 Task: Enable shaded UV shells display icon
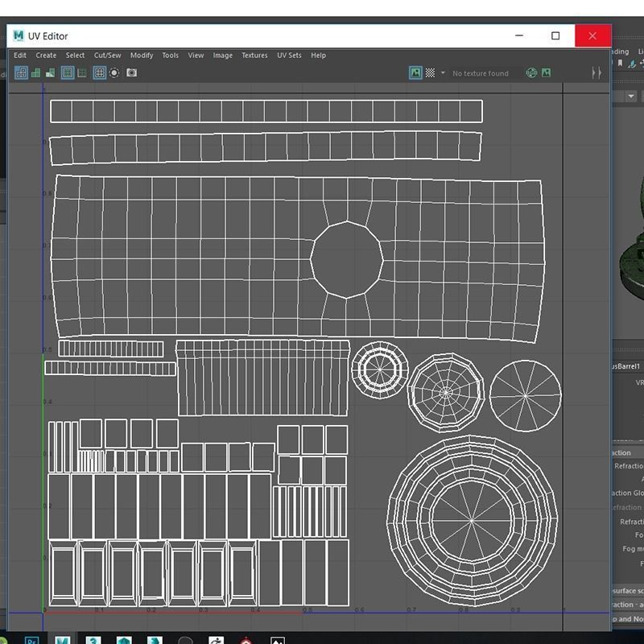pos(36,73)
